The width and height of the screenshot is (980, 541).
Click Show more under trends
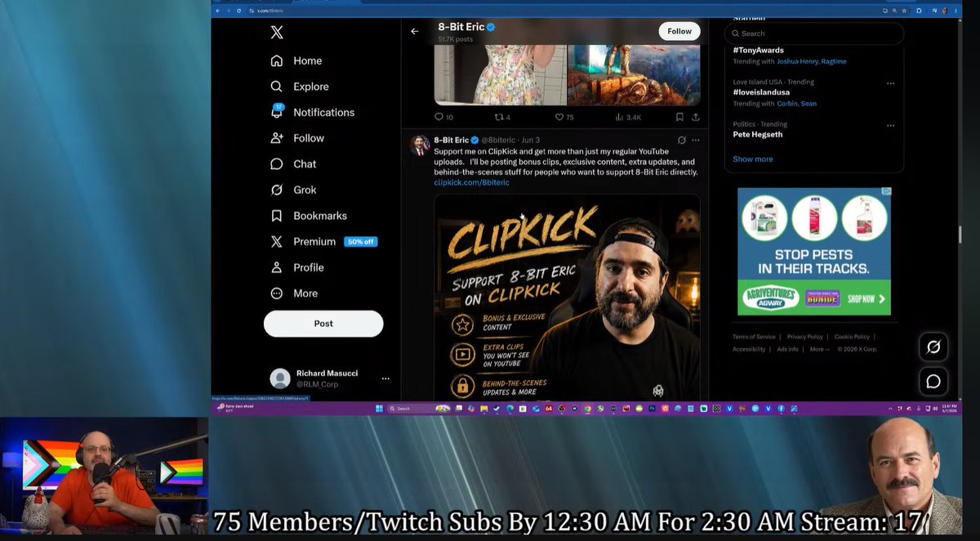point(752,159)
